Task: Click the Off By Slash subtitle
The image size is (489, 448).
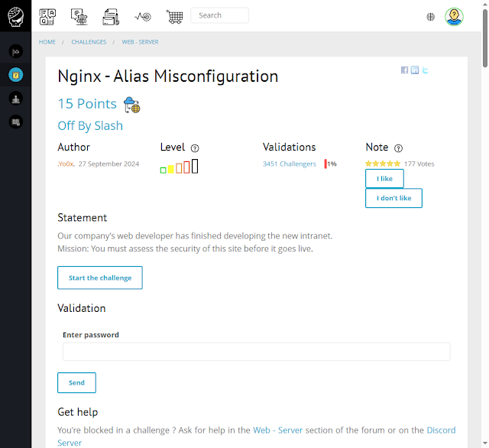Action: (x=90, y=125)
